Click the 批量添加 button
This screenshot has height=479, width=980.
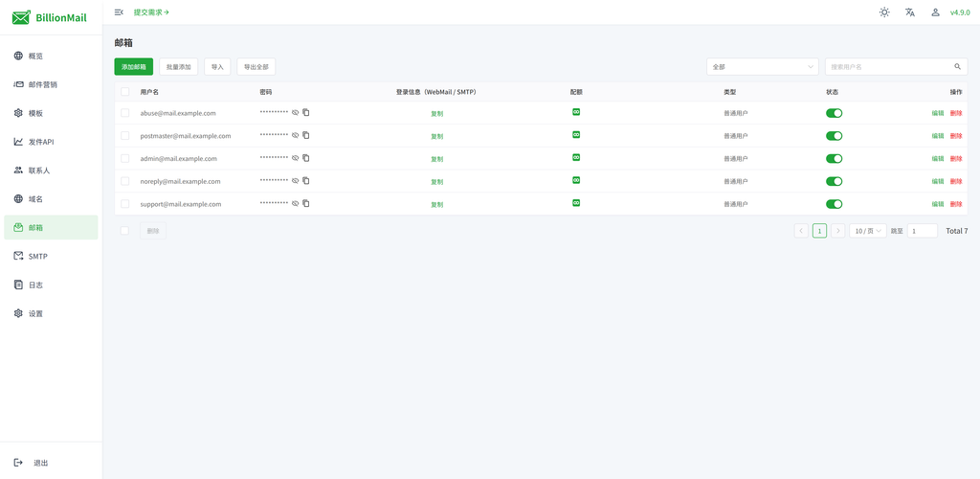[179, 67]
